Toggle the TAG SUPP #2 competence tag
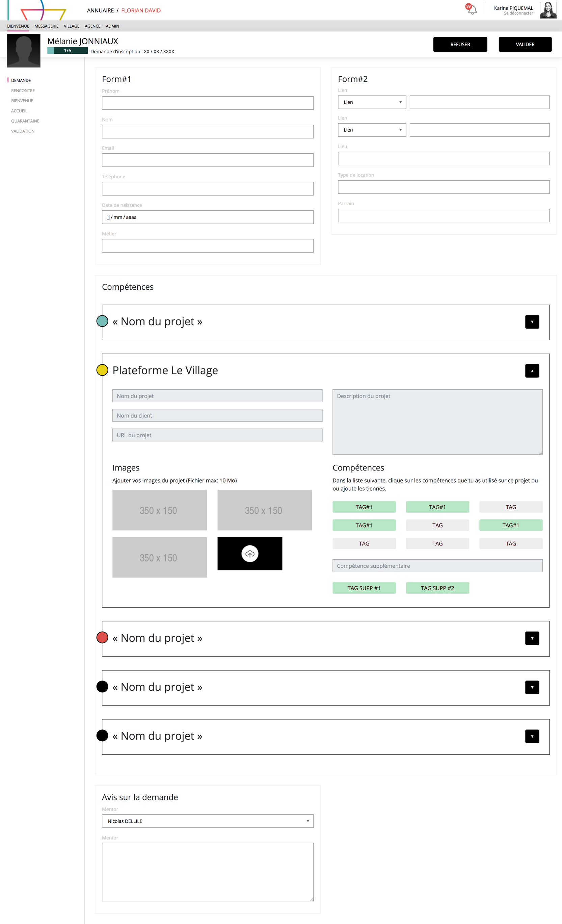The width and height of the screenshot is (562, 924). click(437, 588)
